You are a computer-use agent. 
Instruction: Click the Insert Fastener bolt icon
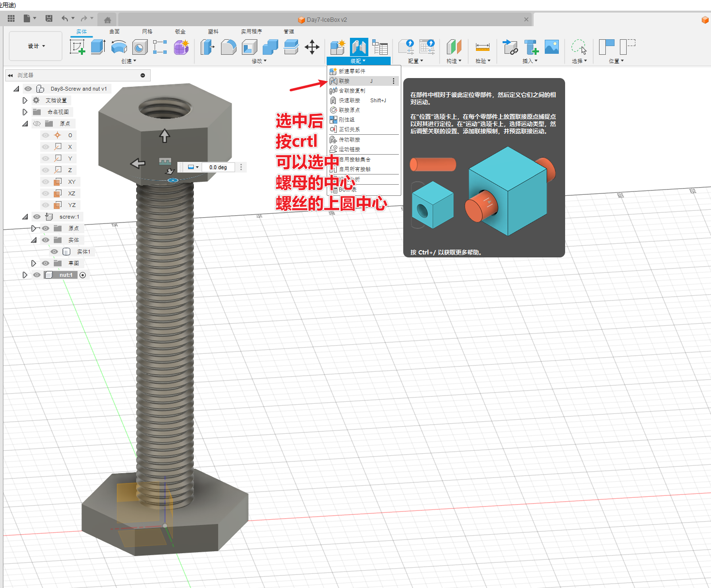531,47
